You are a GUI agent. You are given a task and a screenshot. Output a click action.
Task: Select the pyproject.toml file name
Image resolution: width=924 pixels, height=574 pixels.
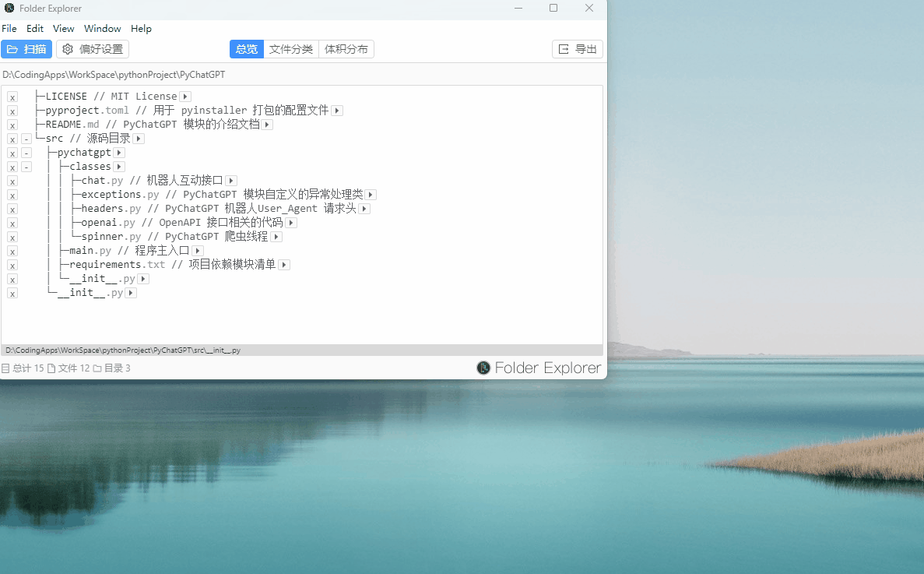(87, 110)
